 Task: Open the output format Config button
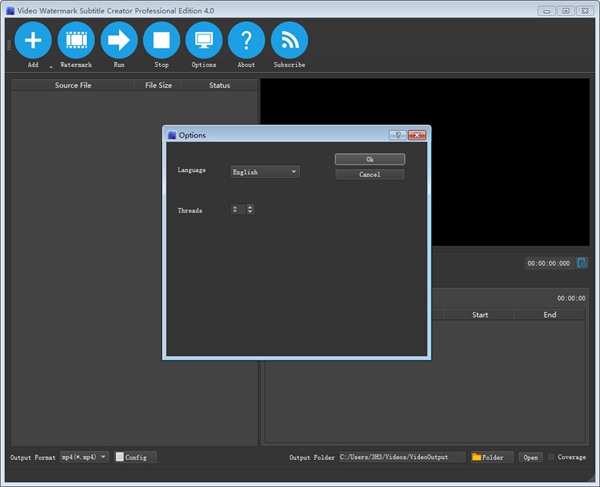[x=135, y=457]
